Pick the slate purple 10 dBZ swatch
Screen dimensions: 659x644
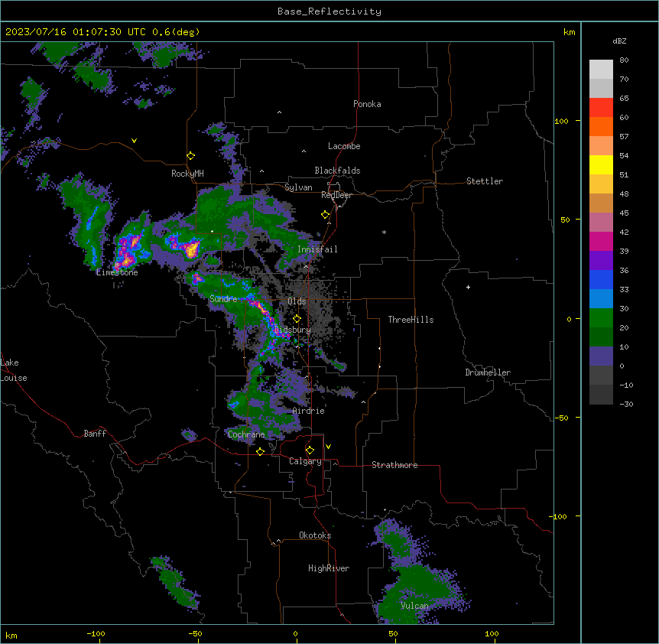pos(601,356)
